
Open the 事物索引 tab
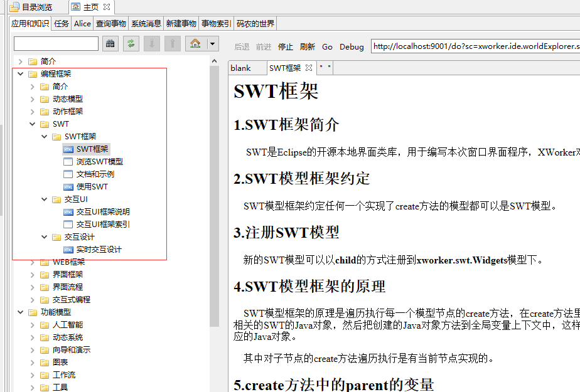(217, 24)
